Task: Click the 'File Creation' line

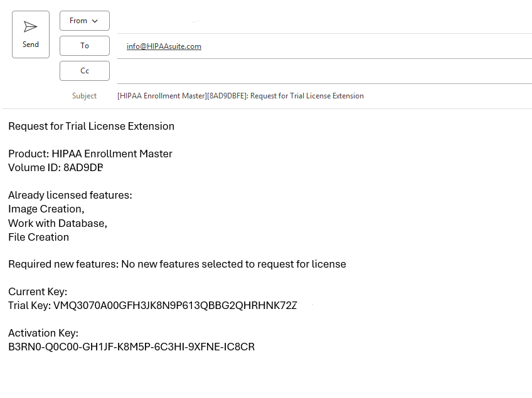Action: [39, 237]
